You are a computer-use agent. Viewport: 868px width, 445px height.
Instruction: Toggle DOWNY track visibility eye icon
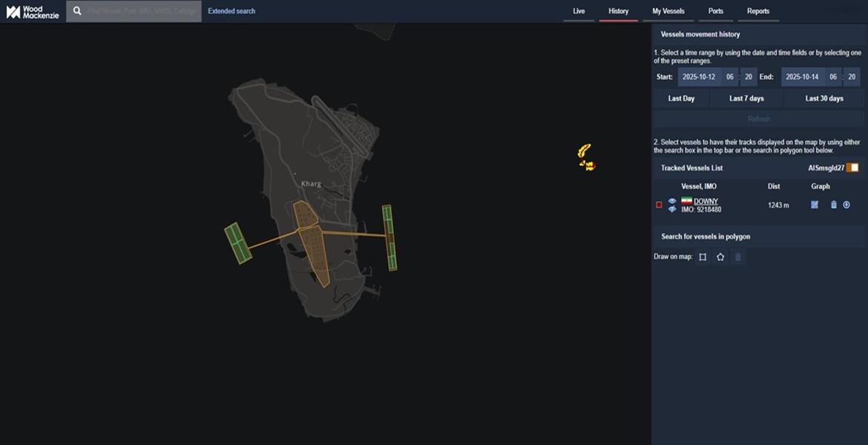672,201
